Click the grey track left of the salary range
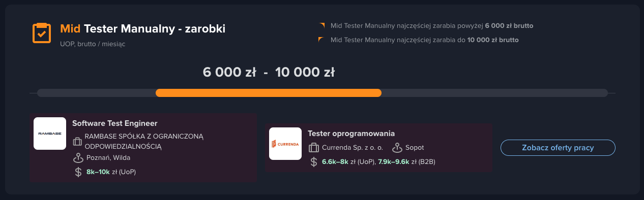This screenshot has height=200, width=644. tap(96, 93)
